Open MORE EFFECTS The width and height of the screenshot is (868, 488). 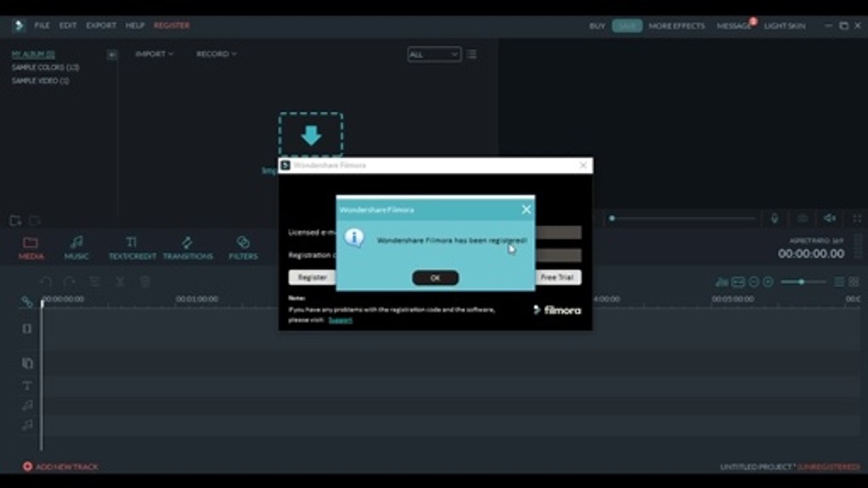(x=677, y=26)
